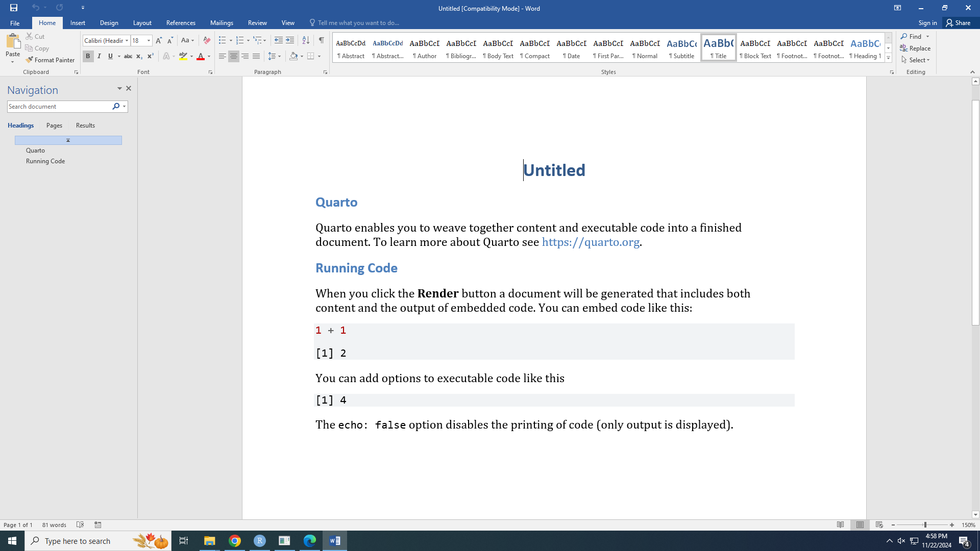Click the Increase Indent icon
This screenshot has height=551, width=980.
click(290, 40)
